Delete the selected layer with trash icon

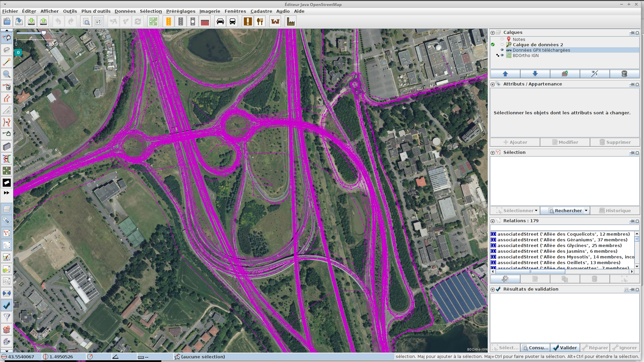point(625,74)
